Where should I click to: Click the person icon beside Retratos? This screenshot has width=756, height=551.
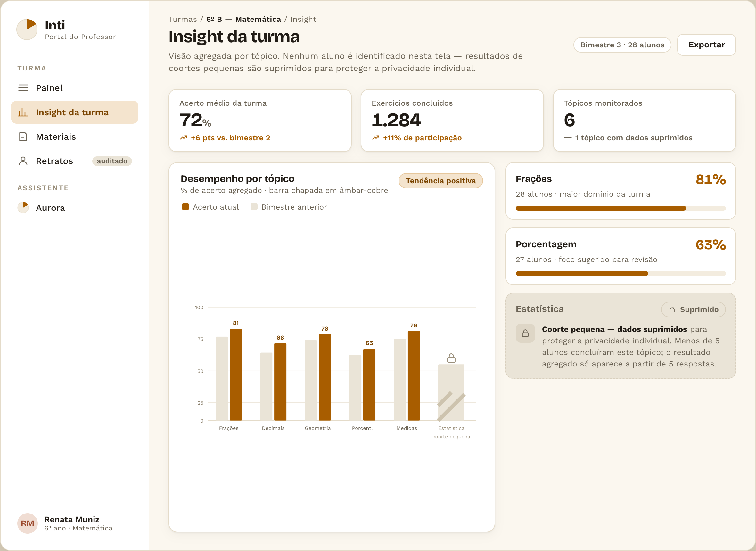[23, 161]
